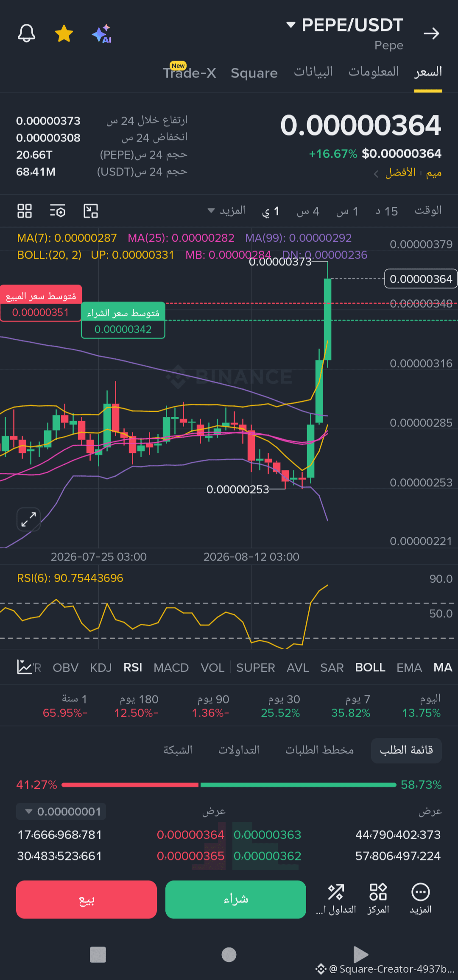The image size is (458, 980).
Task: Toggle the MA overlay indicator
Action: (x=443, y=667)
